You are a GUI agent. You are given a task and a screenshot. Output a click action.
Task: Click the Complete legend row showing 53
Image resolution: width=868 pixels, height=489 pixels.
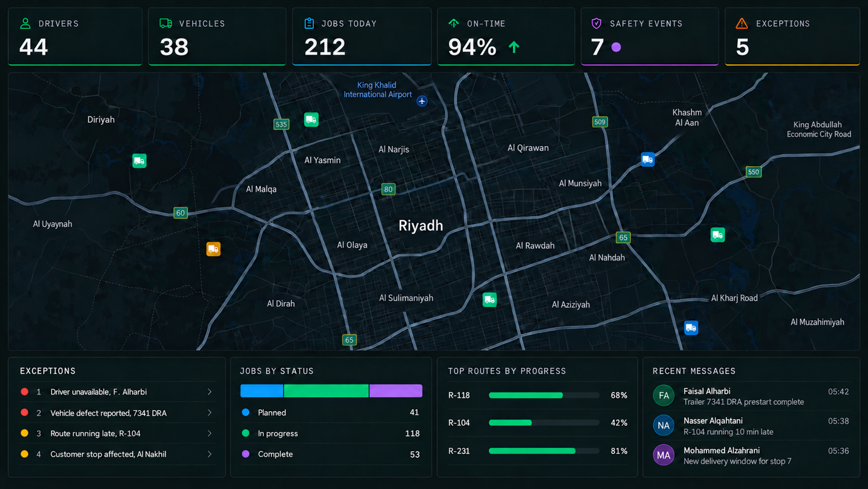(331, 454)
